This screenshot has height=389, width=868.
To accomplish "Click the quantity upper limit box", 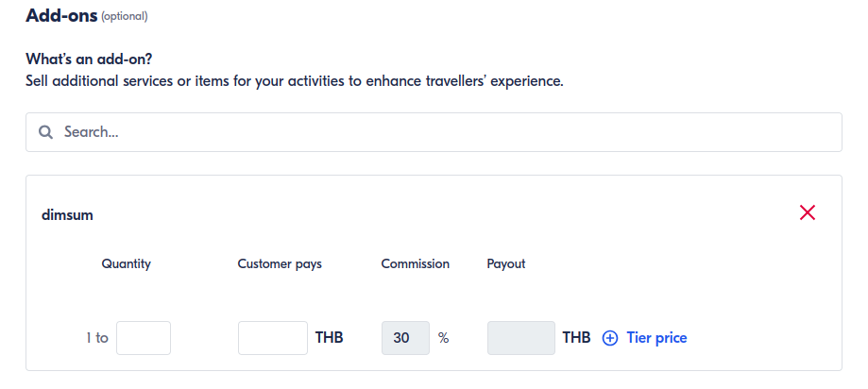I will (144, 338).
